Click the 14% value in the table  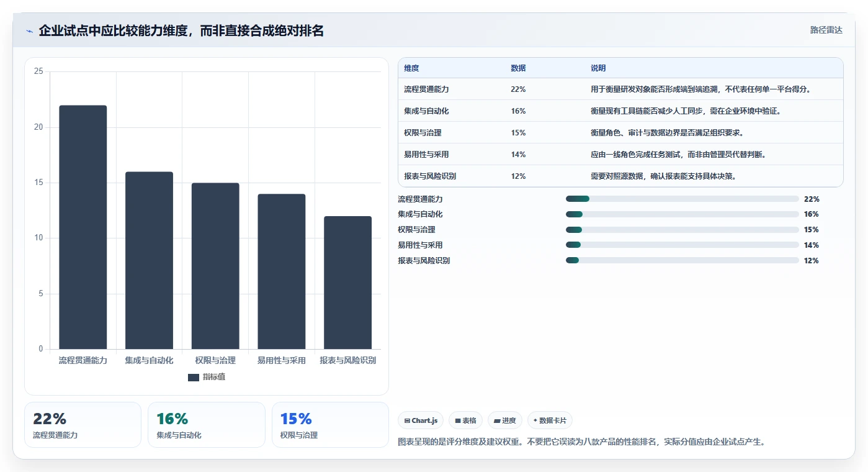tap(518, 155)
